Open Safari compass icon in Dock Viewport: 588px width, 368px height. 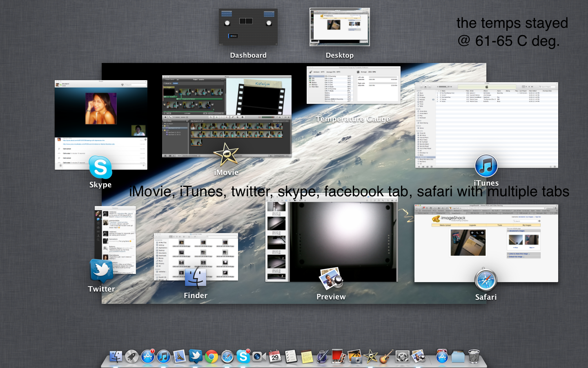(227, 357)
